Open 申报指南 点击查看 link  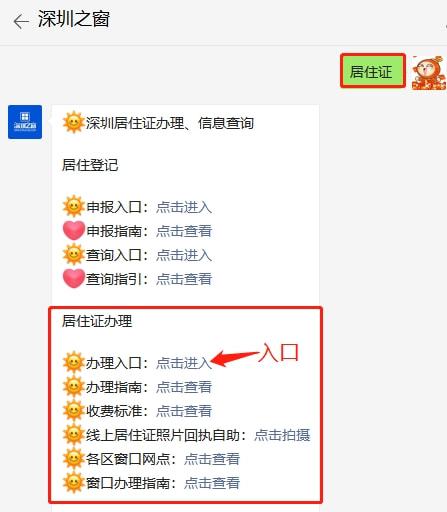184,231
